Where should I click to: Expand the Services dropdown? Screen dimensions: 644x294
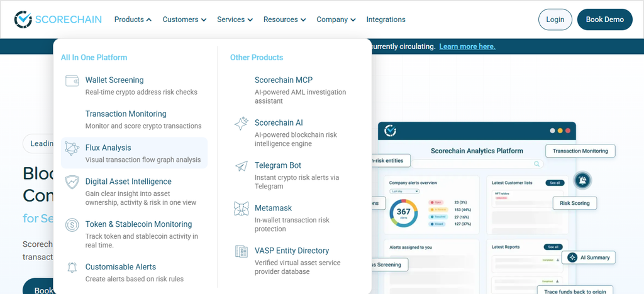tap(235, 19)
